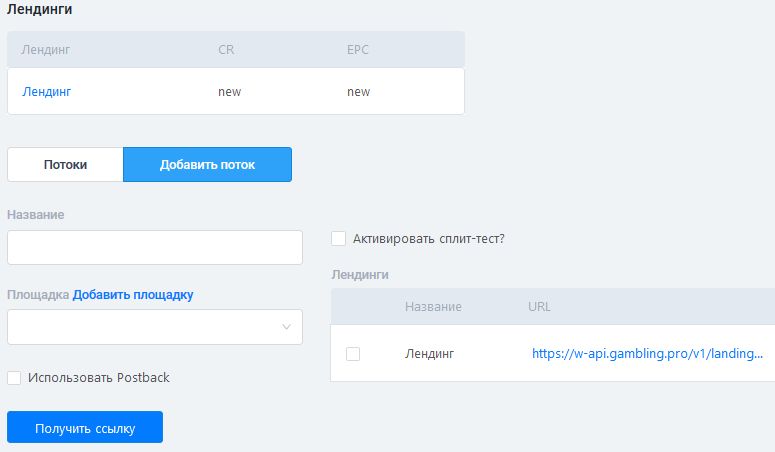Click the Название column header in landings table
The height and width of the screenshot is (452, 775).
coord(433,306)
